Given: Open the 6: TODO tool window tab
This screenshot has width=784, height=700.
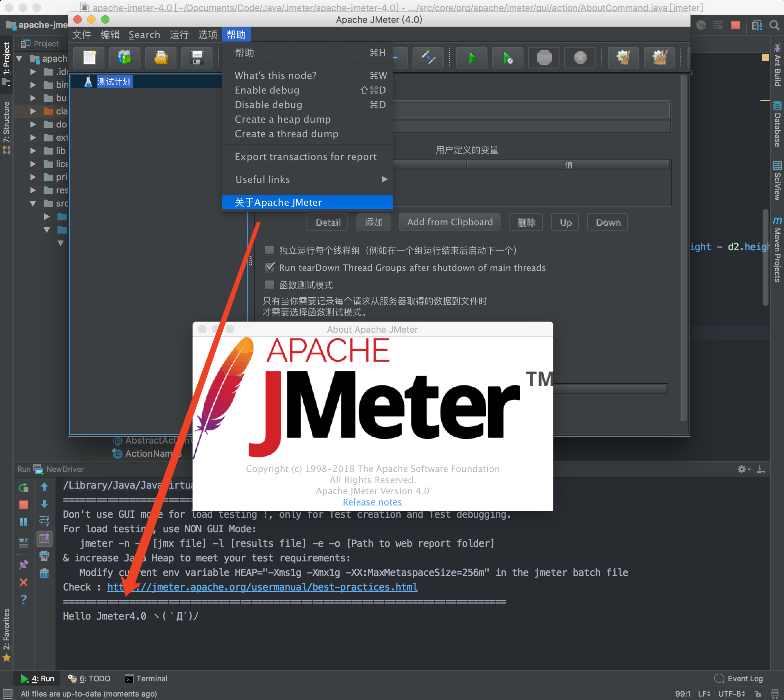Looking at the screenshot, I should tap(89, 679).
